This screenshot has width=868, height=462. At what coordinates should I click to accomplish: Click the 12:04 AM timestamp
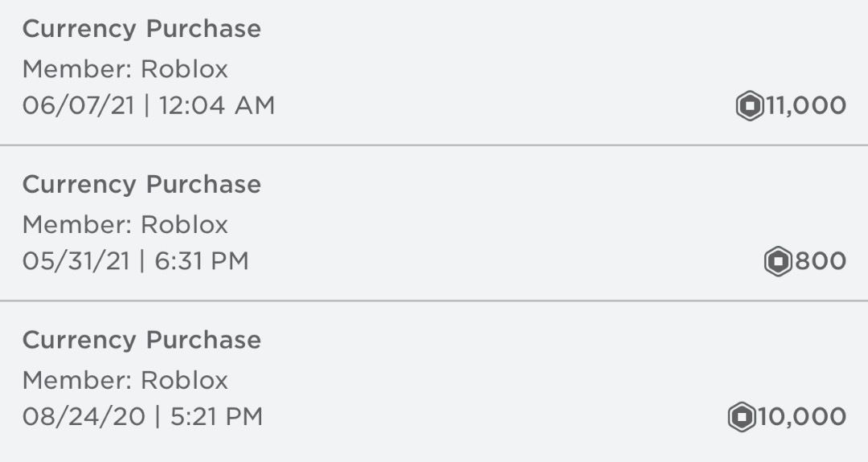pyautogui.click(x=217, y=106)
